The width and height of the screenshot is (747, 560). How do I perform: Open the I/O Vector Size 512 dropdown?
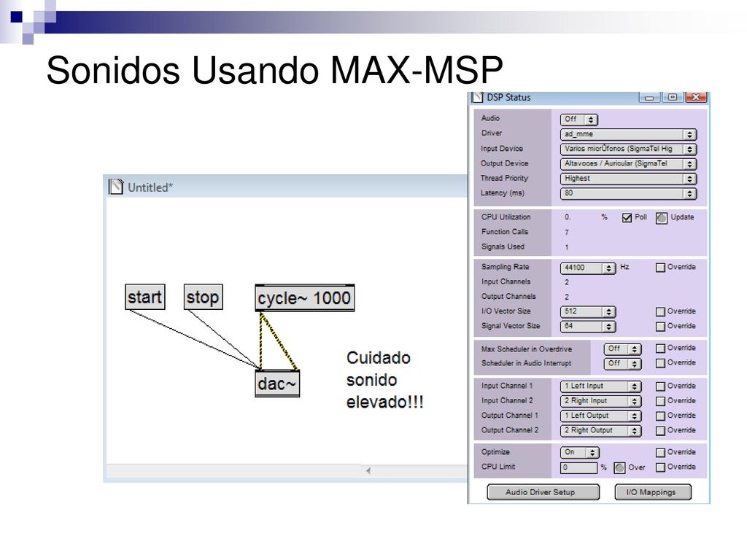click(588, 312)
